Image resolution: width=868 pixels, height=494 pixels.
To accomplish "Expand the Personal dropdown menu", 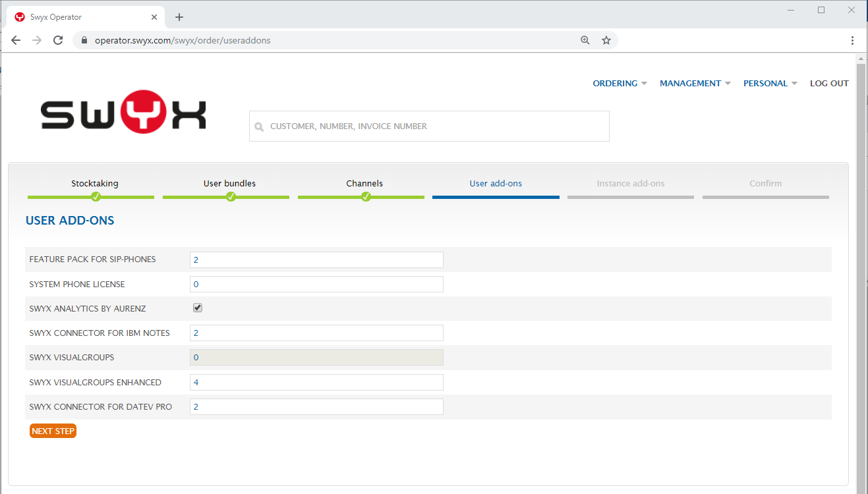I will [x=770, y=83].
